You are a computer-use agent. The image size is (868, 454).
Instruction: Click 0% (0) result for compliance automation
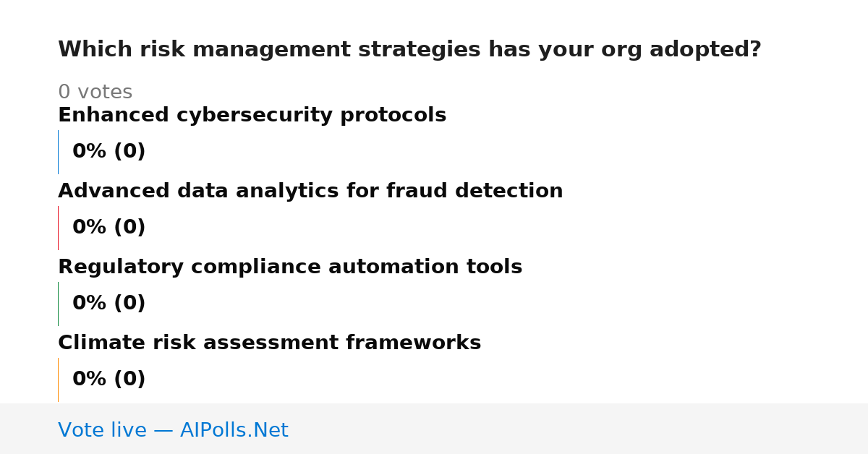tap(109, 304)
